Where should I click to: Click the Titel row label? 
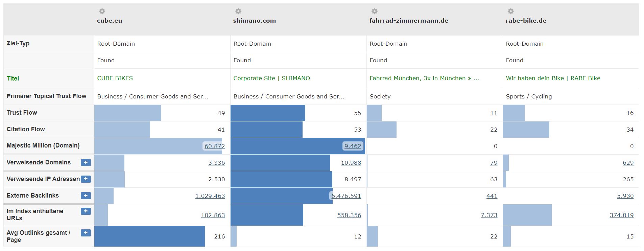click(x=13, y=78)
